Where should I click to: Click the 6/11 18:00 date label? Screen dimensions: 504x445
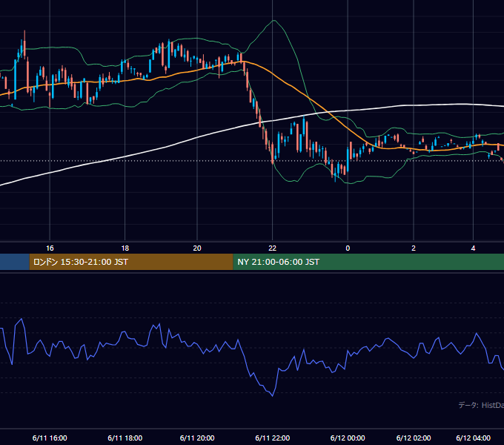[x=125, y=438]
